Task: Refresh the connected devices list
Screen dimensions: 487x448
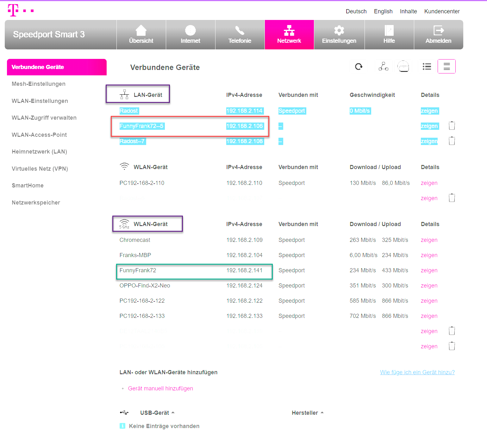Action: pos(359,66)
